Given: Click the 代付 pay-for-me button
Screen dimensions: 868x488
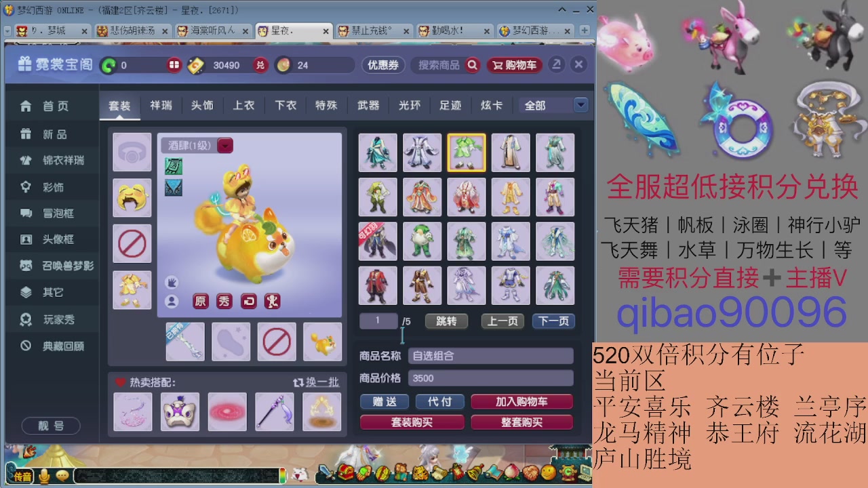Looking at the screenshot, I should pyautogui.click(x=439, y=402).
